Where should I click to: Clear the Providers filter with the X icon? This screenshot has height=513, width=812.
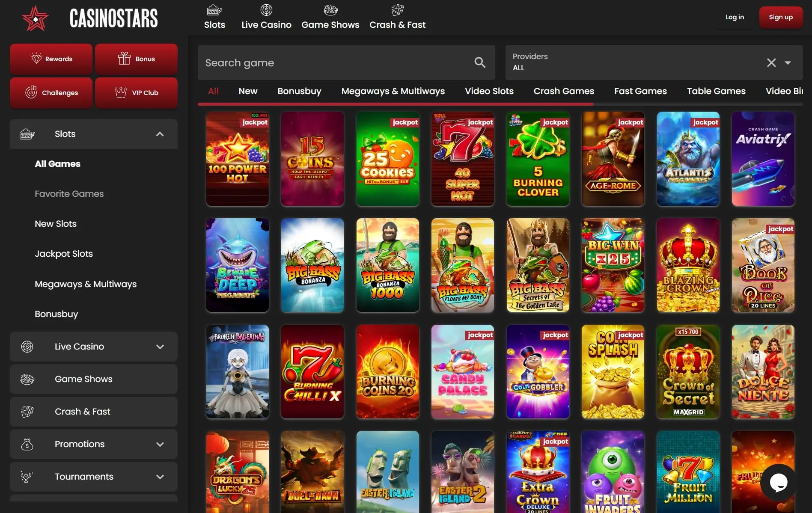tap(771, 62)
